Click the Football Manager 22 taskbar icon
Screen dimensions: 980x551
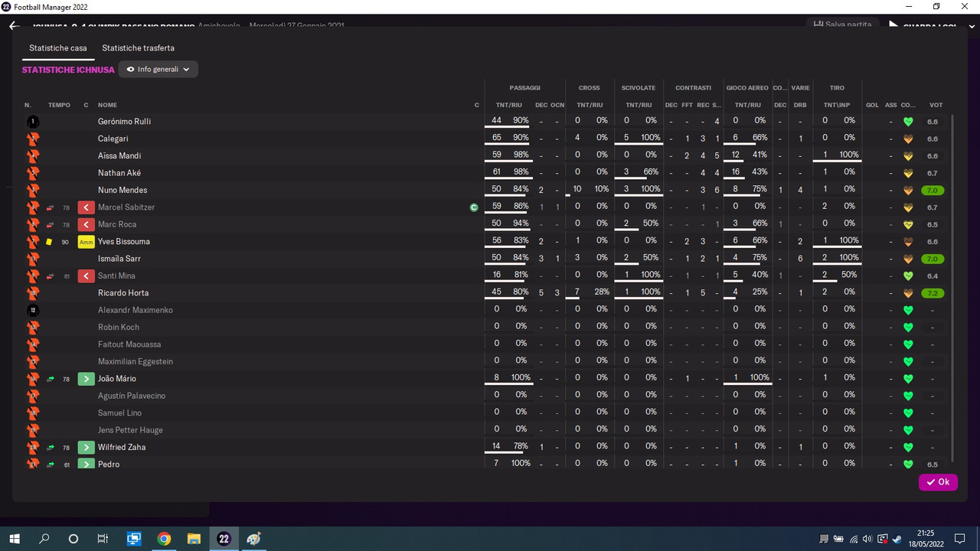click(x=224, y=539)
